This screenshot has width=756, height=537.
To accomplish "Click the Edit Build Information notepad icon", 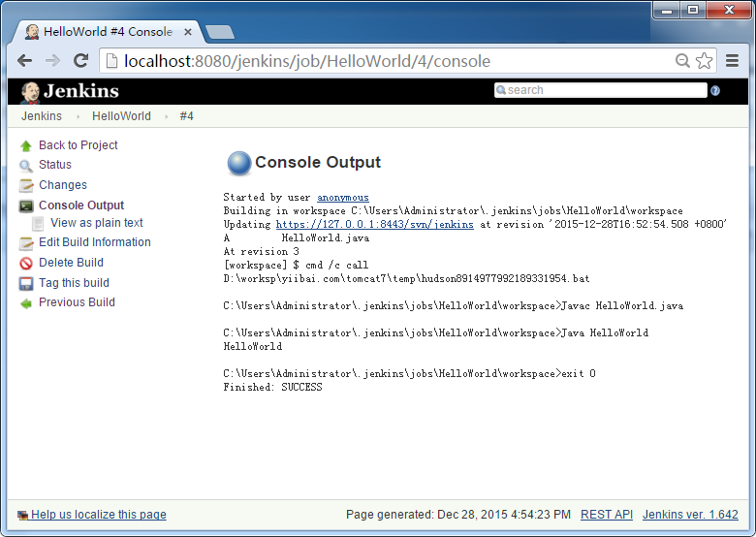I will [x=26, y=243].
